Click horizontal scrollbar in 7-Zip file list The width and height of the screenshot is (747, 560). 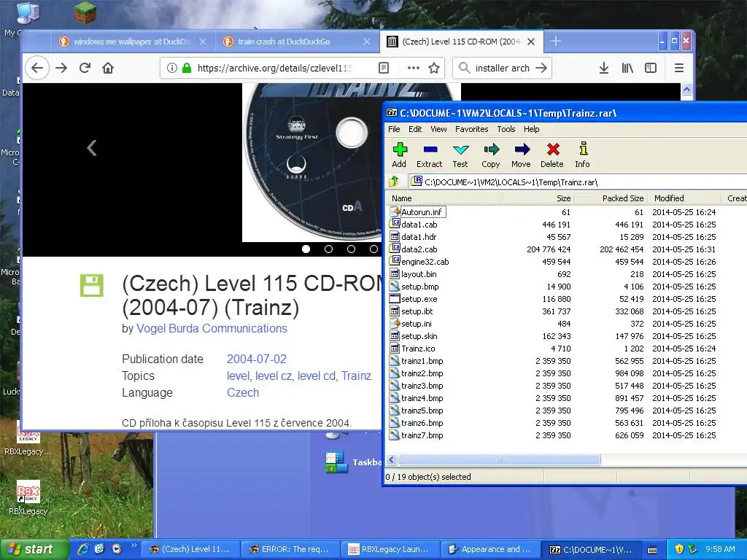click(499, 459)
